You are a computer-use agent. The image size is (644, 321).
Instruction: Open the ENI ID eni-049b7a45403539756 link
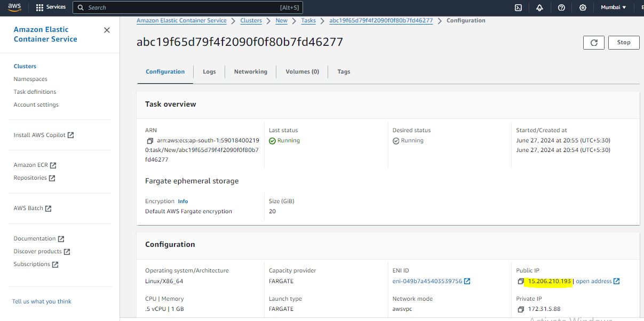pos(427,281)
